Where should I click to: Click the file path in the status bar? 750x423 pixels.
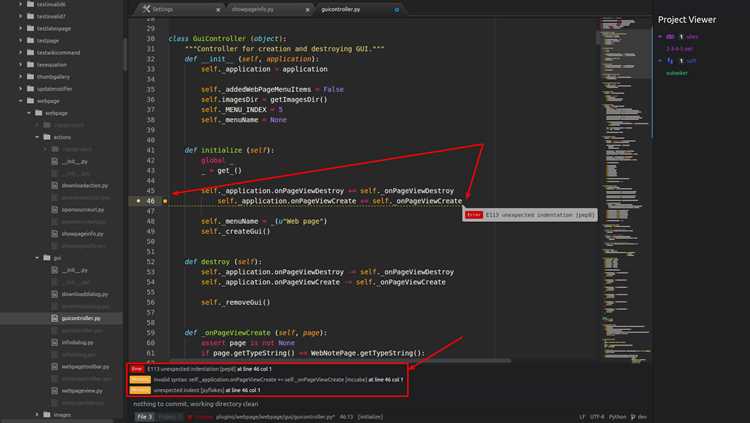click(275, 417)
